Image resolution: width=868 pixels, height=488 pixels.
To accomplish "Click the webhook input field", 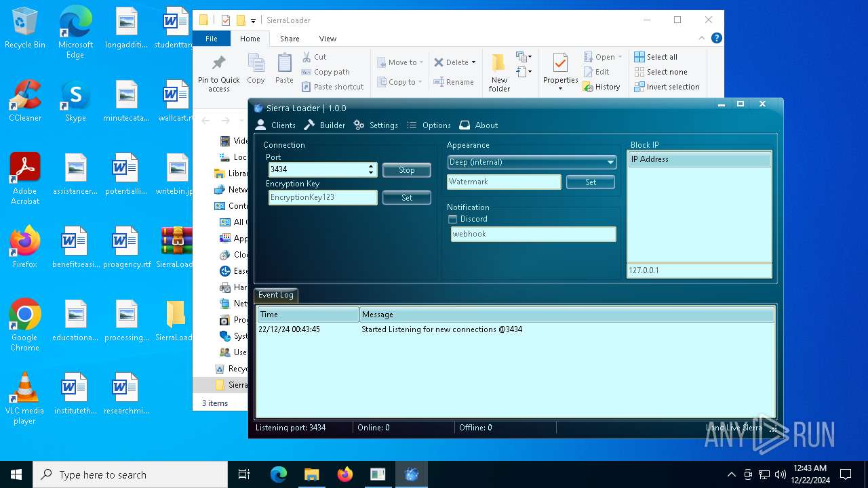I will [x=534, y=234].
